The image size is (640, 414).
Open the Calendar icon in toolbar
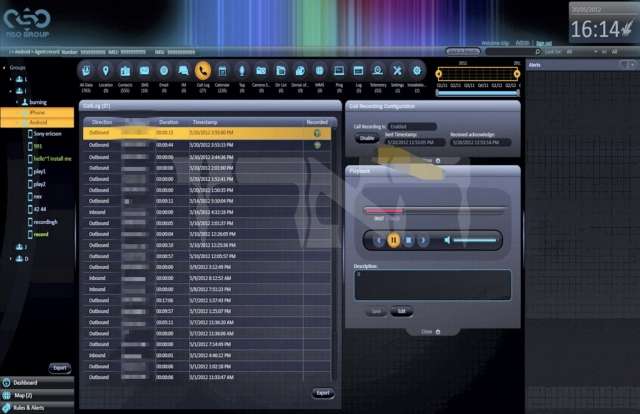tap(222, 71)
